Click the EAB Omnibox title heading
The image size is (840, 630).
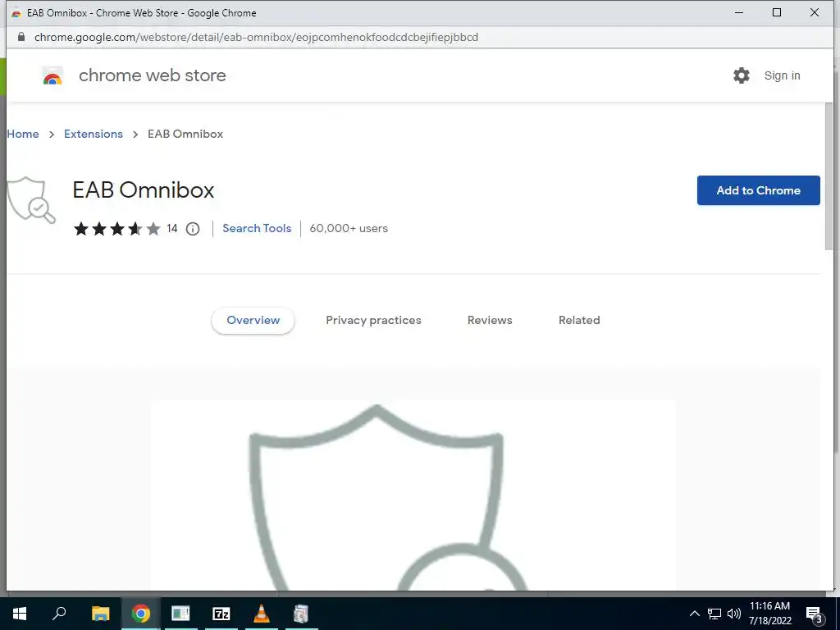[144, 190]
